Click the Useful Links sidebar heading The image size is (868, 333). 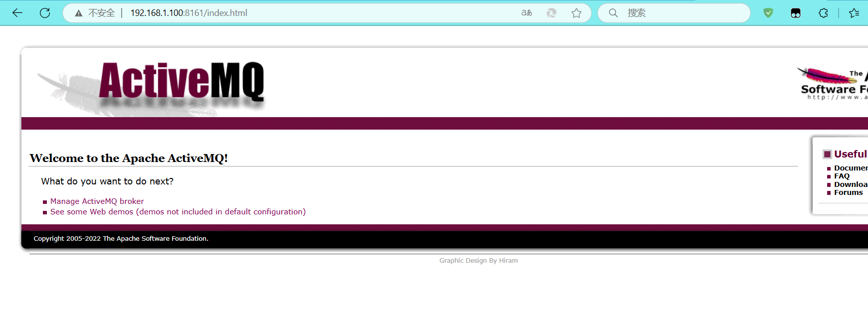coord(850,154)
